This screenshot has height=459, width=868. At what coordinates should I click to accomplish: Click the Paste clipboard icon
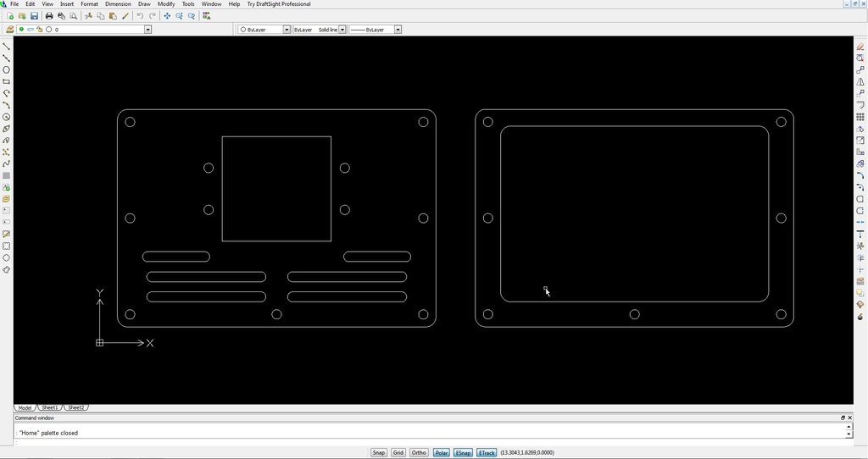coord(113,16)
